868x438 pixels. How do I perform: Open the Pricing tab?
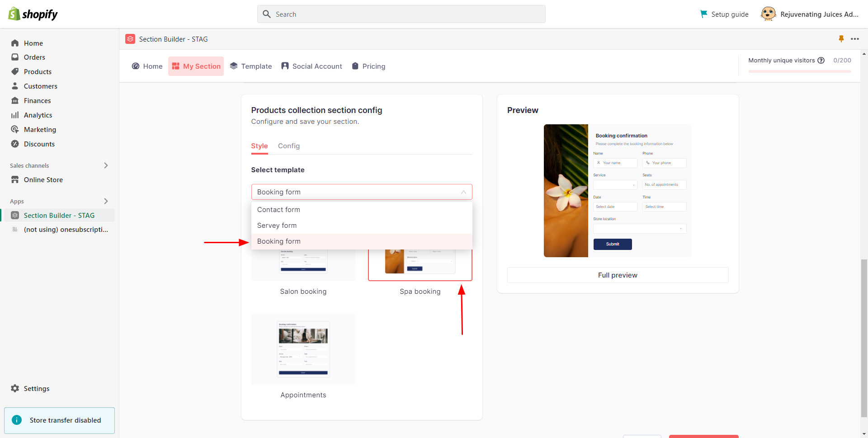(368, 66)
